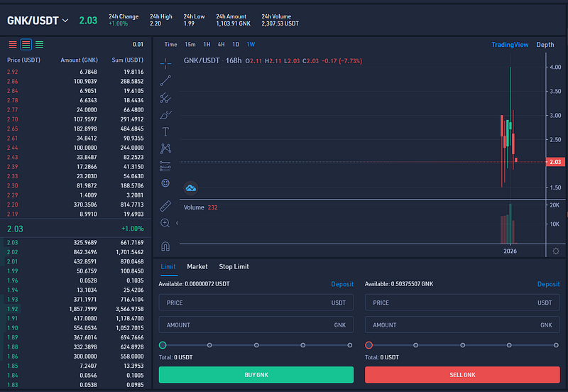Switch the chart to Depth view
Image resolution: width=568 pixels, height=392 pixels.
pyautogui.click(x=545, y=45)
